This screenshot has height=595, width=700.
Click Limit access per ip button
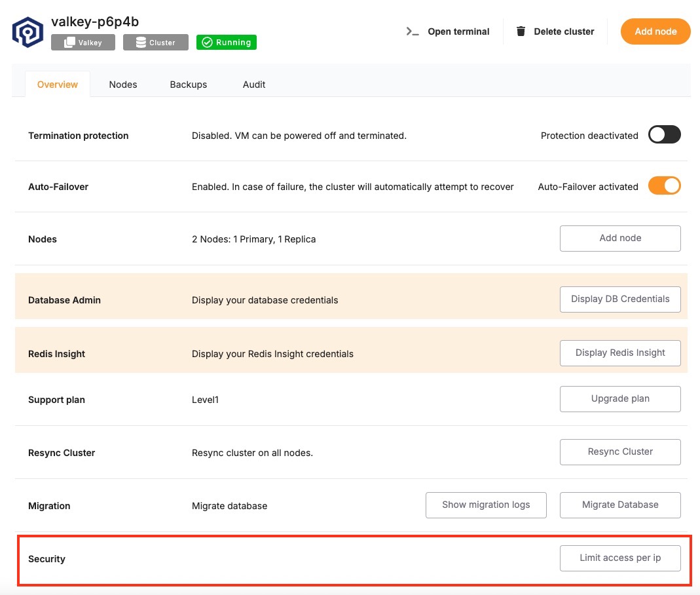click(620, 558)
